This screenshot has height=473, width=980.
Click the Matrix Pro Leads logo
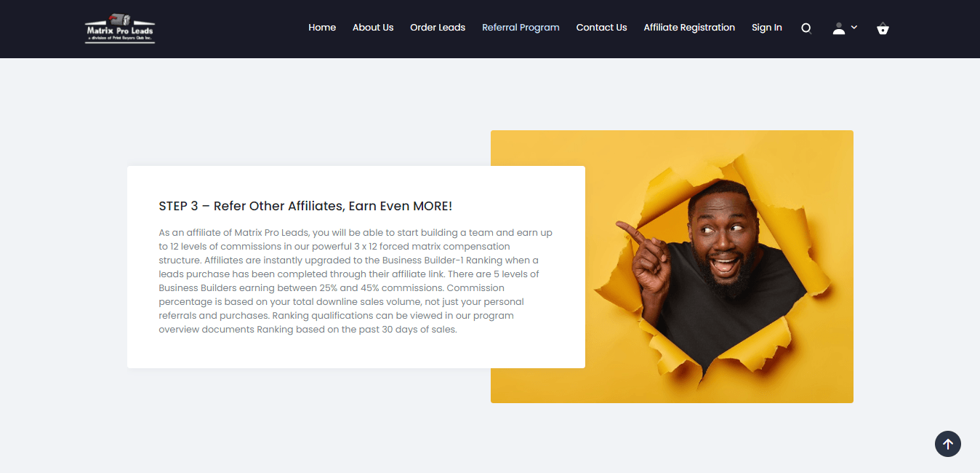119,29
